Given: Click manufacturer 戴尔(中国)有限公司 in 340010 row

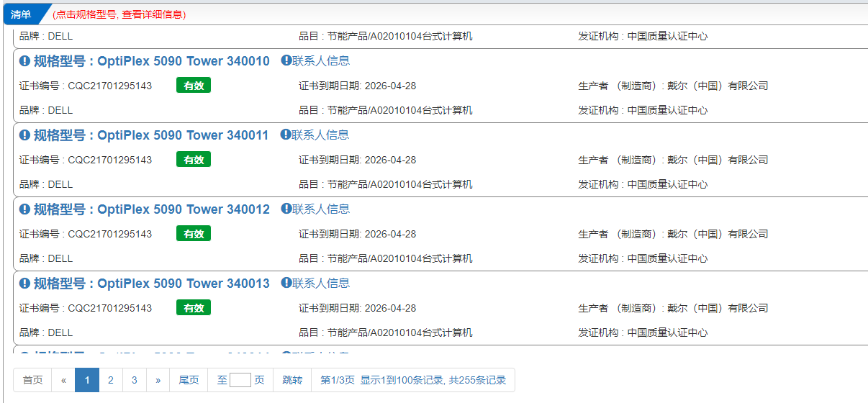Looking at the screenshot, I should click(718, 86).
